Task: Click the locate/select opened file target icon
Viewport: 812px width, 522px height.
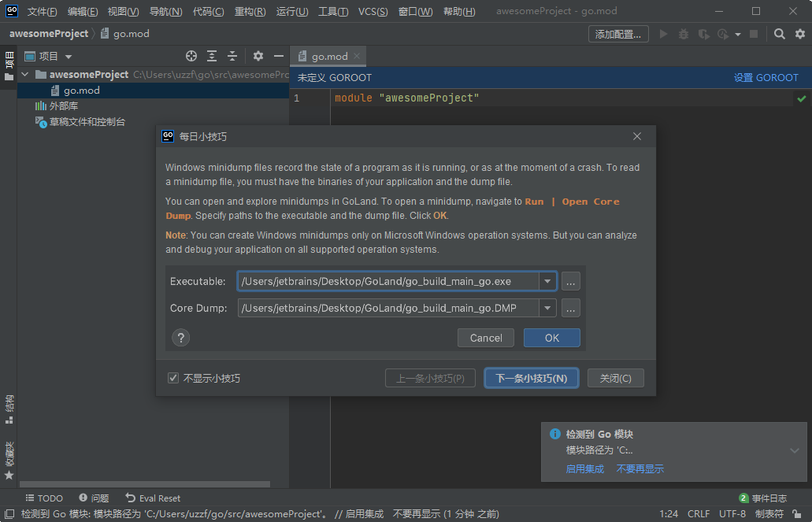Action: tap(191, 56)
